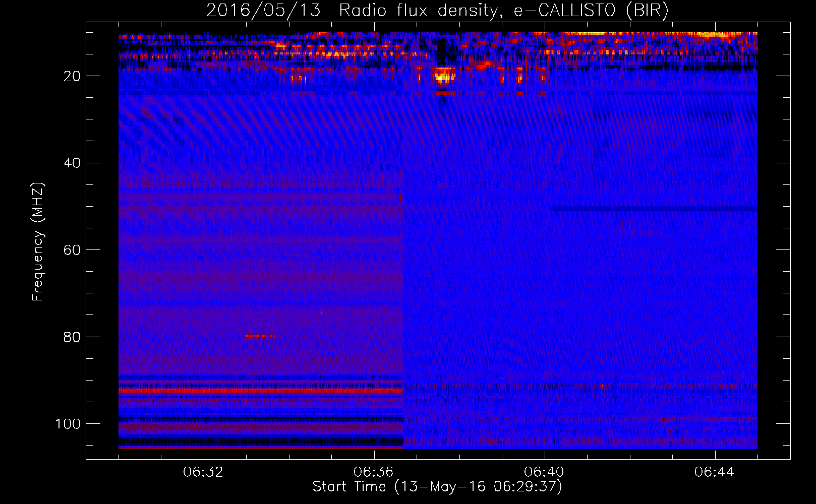
Task: Click the bright red band just above 100 MHz
Action: point(261,391)
